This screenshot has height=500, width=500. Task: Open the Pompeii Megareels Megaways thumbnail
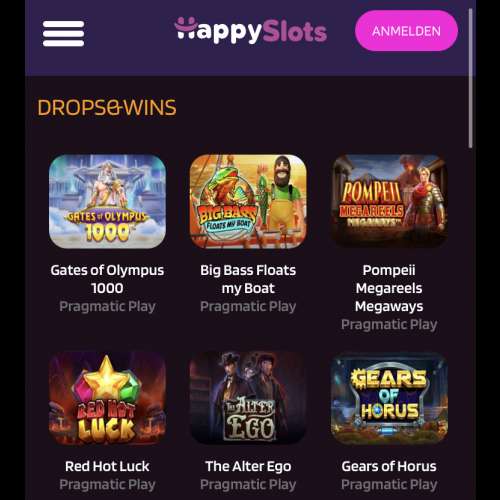pos(389,201)
